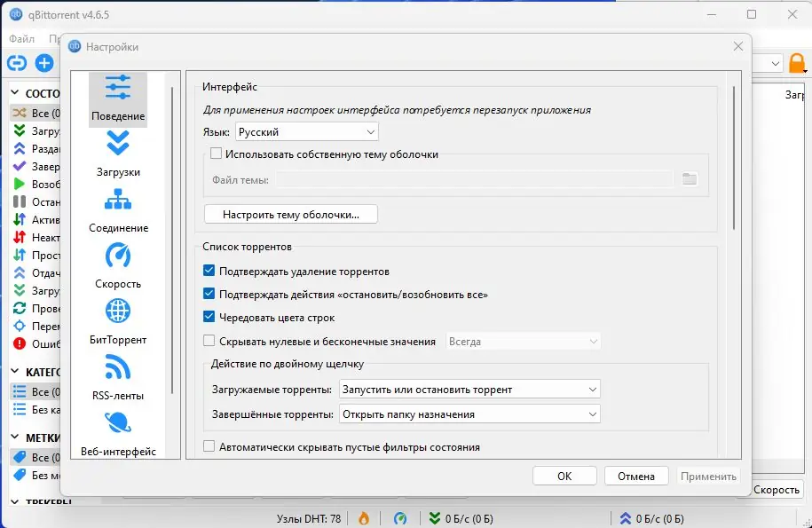
Task: Open the Загрузки settings section
Action: pos(118,154)
